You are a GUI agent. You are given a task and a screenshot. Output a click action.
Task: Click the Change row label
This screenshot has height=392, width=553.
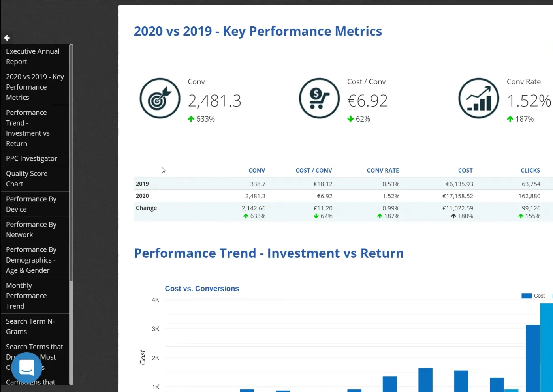[x=146, y=208]
